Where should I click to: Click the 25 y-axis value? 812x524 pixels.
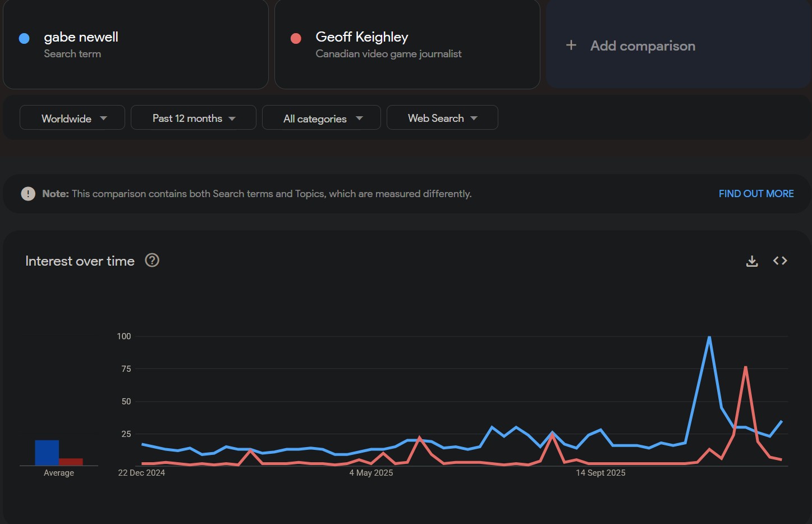coord(126,434)
